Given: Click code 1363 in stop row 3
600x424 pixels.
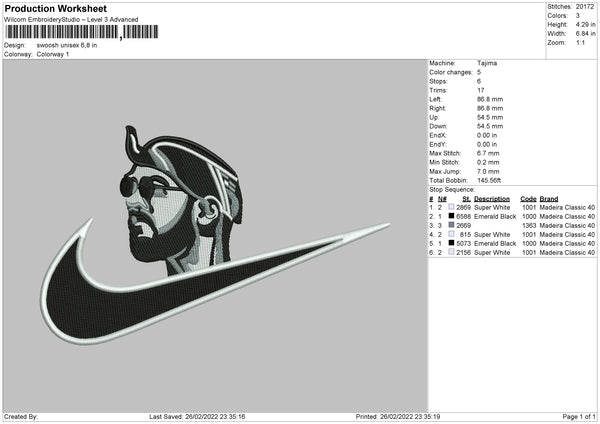Looking at the screenshot, I should (529, 225).
